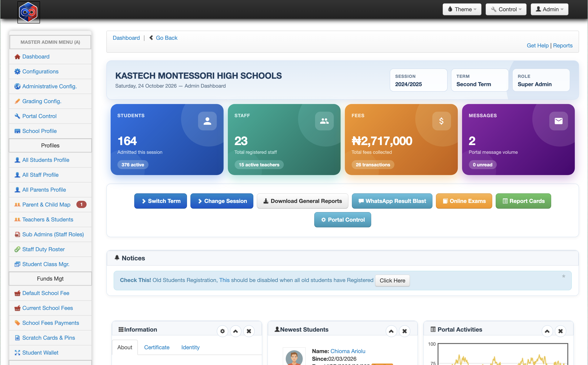Image resolution: width=588 pixels, height=365 pixels.
Task: Click the Grading Config. pencil icon
Action: 17,101
